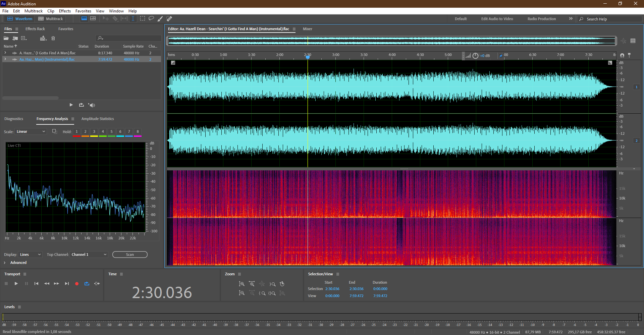Switch to the Mixer tab

point(308,29)
